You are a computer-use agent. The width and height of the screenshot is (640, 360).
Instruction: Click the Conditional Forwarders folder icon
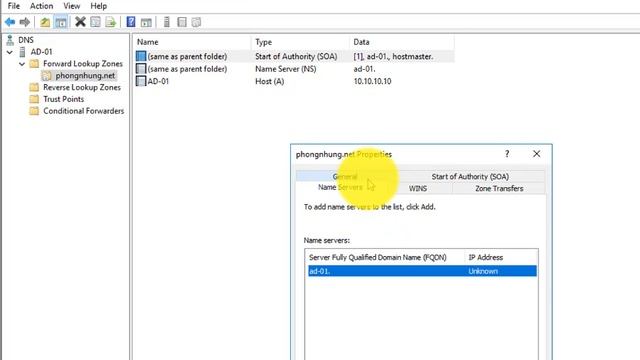tap(34, 111)
